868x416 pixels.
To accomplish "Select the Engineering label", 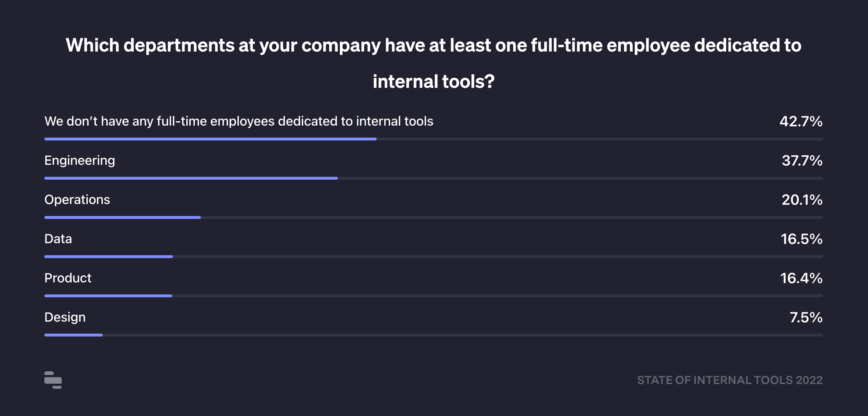I will tap(80, 160).
